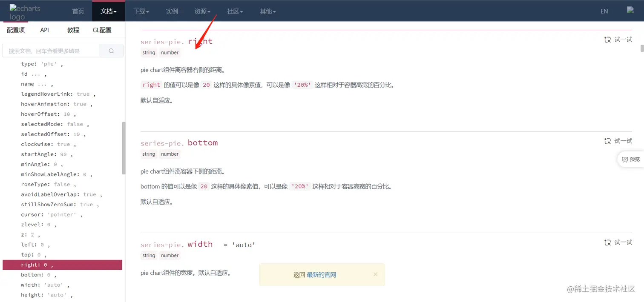Viewport: 644px width, 302px height.
Task: Open the 预览 preview panel
Action: 631,159
